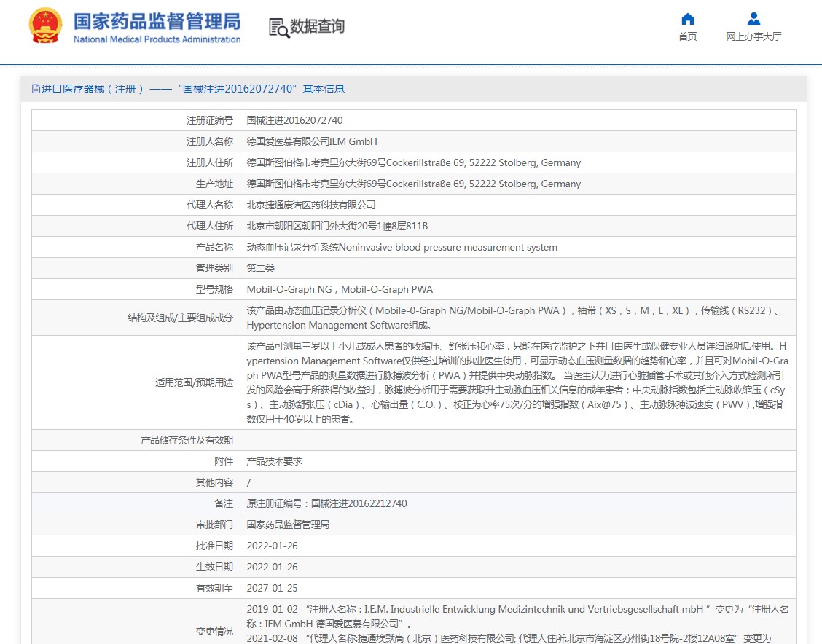Click registrant name 德国爱医慕有限公司IEM GmbH
Viewport: 822px width, 644px height.
[x=312, y=141]
